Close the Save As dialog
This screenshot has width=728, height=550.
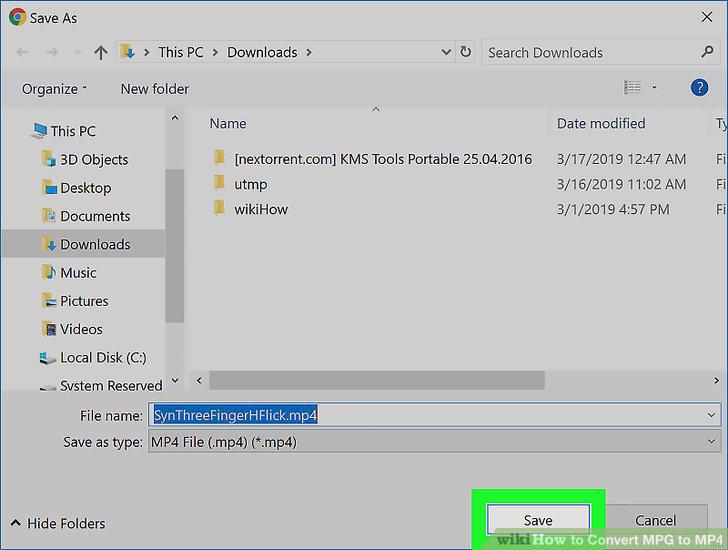tap(707, 17)
